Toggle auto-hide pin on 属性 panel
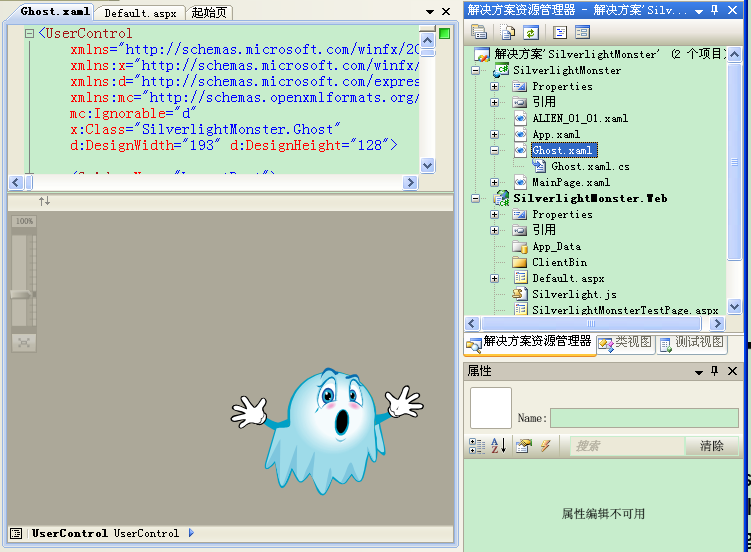Screen dimensions: 751x552 [715, 371]
